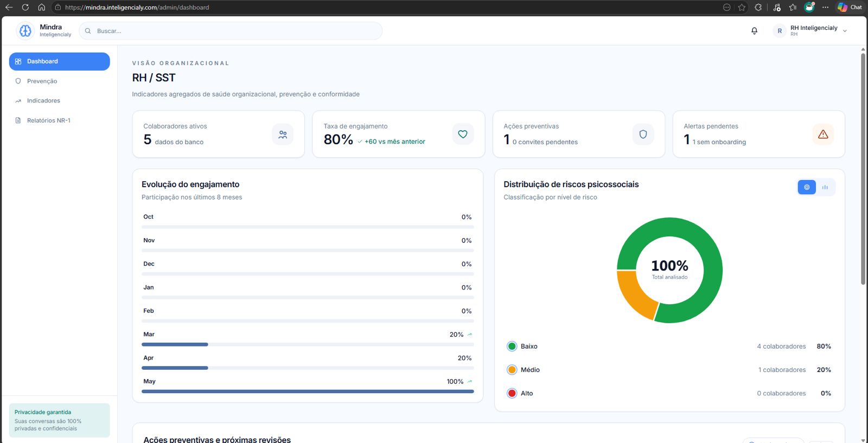Click the Buscar search field
868x443 pixels.
(x=231, y=31)
